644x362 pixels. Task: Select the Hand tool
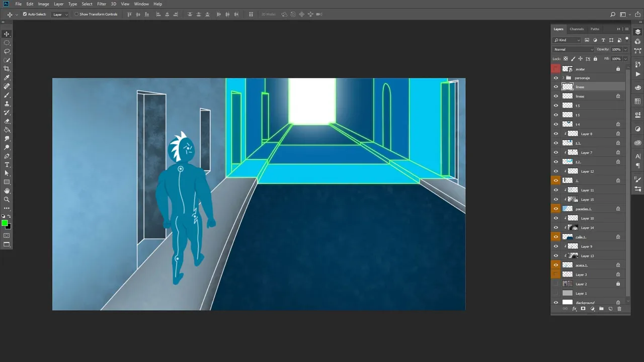7,191
